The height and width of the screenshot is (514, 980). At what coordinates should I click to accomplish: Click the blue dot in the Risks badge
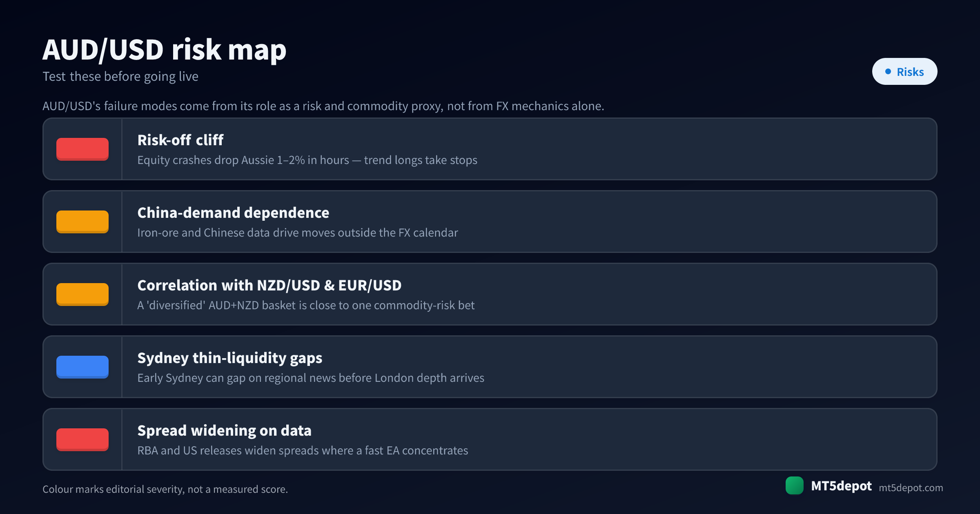tap(888, 71)
